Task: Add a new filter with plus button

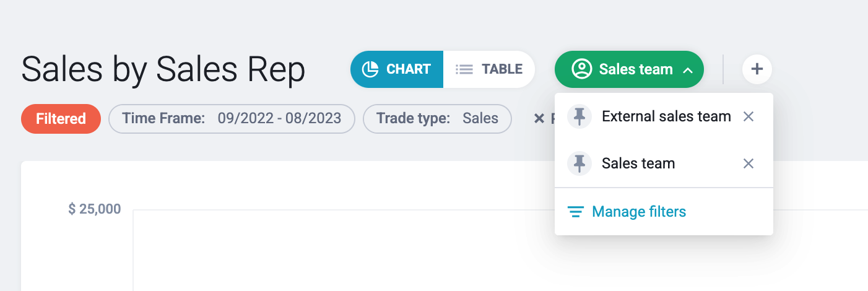Action: [757, 69]
